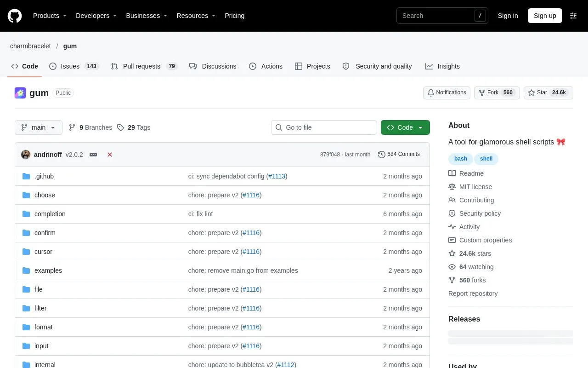Click the Fork button

click(497, 92)
